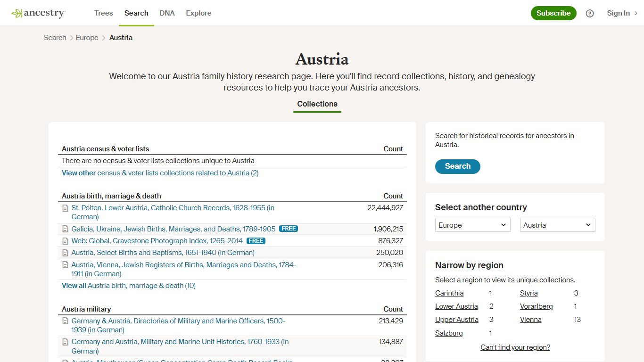Click the document icon beside Galicia, Ukraine records
The height and width of the screenshot is (362, 644).
tap(66, 229)
